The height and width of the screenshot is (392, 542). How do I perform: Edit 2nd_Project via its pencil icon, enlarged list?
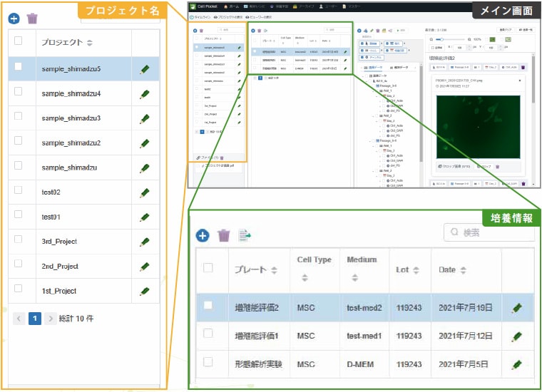pyautogui.click(x=145, y=267)
